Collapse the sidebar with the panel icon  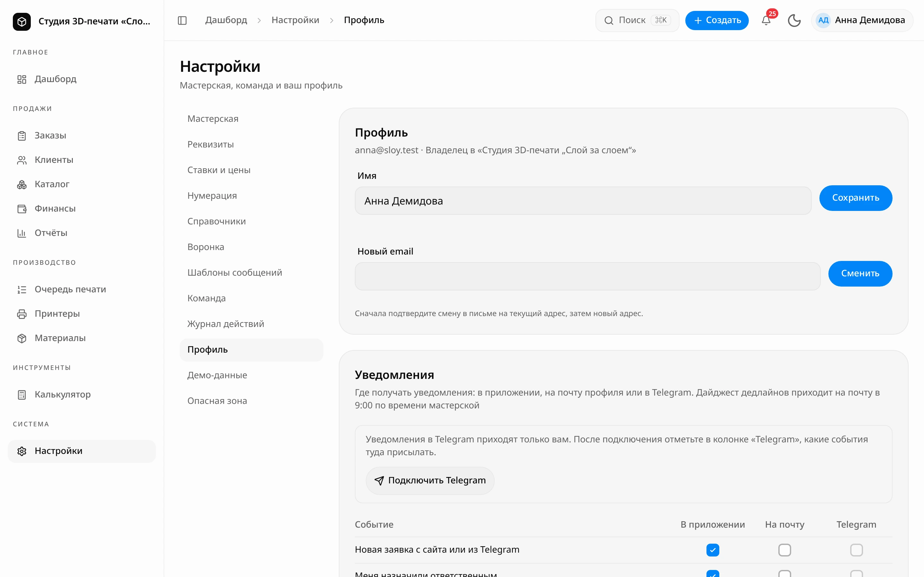[x=182, y=20]
